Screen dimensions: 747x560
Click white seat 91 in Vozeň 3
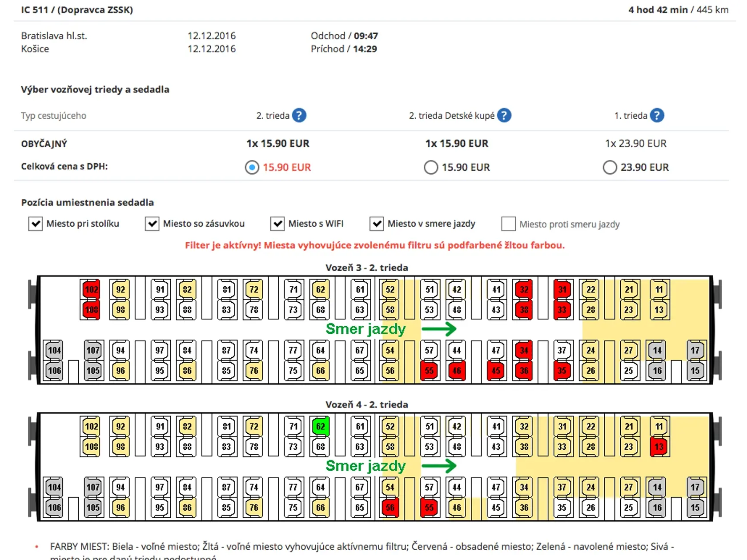click(160, 289)
